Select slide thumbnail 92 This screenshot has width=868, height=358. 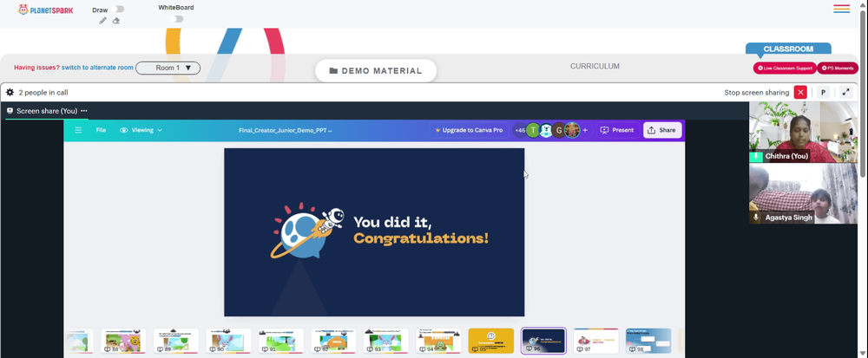tap(333, 341)
